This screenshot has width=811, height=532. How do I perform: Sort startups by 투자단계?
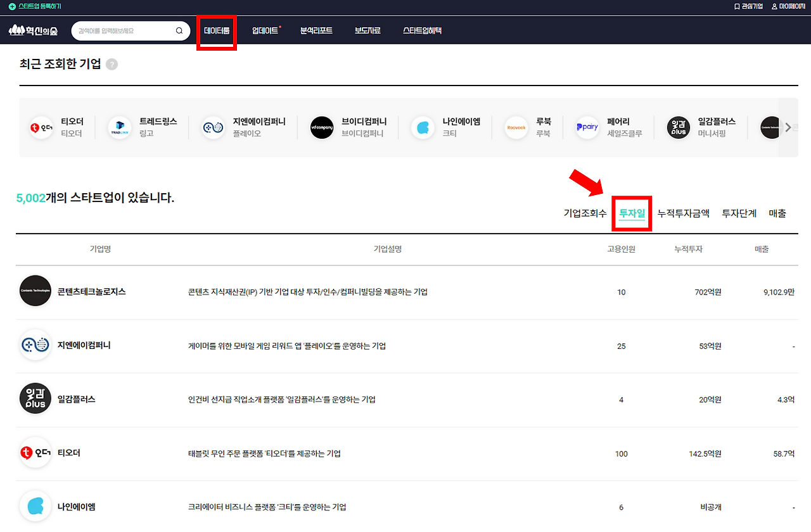(739, 213)
